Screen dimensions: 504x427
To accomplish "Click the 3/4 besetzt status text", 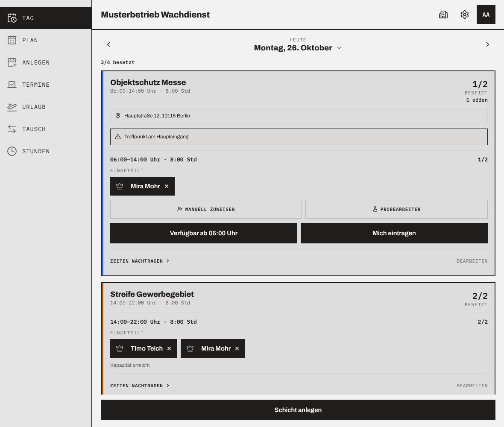I will click(x=117, y=62).
